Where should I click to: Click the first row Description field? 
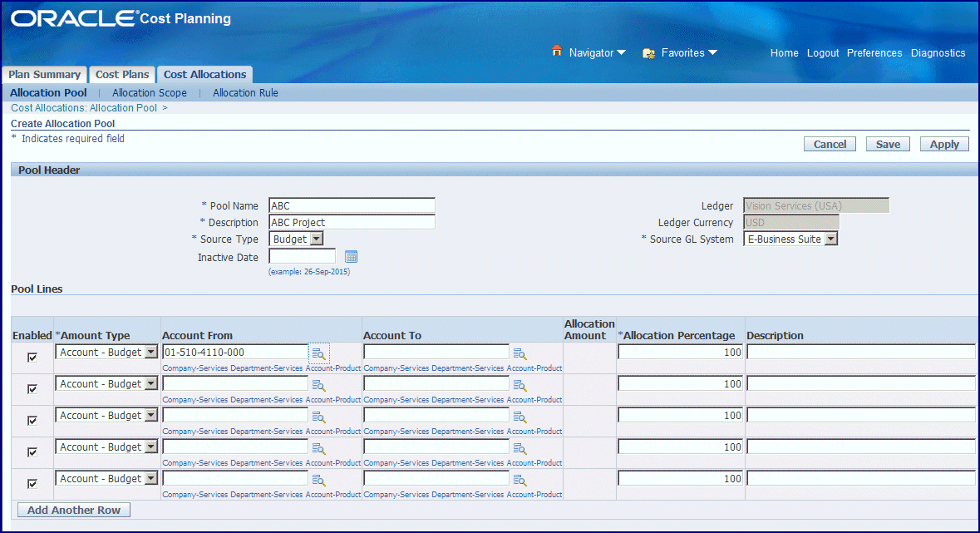[861, 353]
